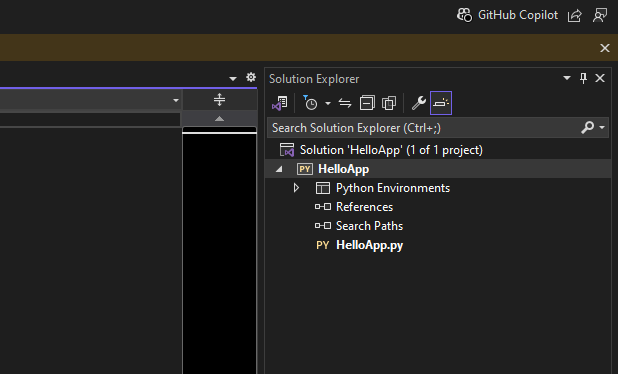618x374 pixels.
Task: Open Properties wrench icon
Action: [x=419, y=103]
